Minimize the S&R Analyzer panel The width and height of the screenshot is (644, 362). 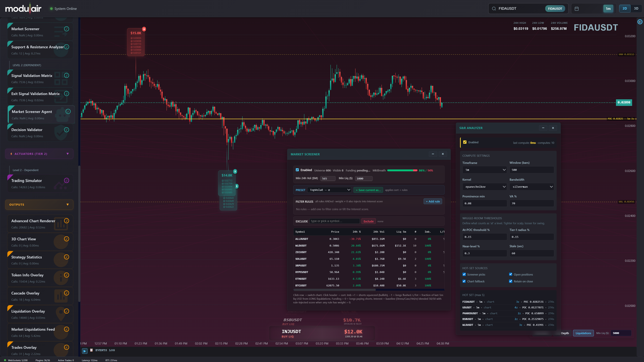coord(543,128)
